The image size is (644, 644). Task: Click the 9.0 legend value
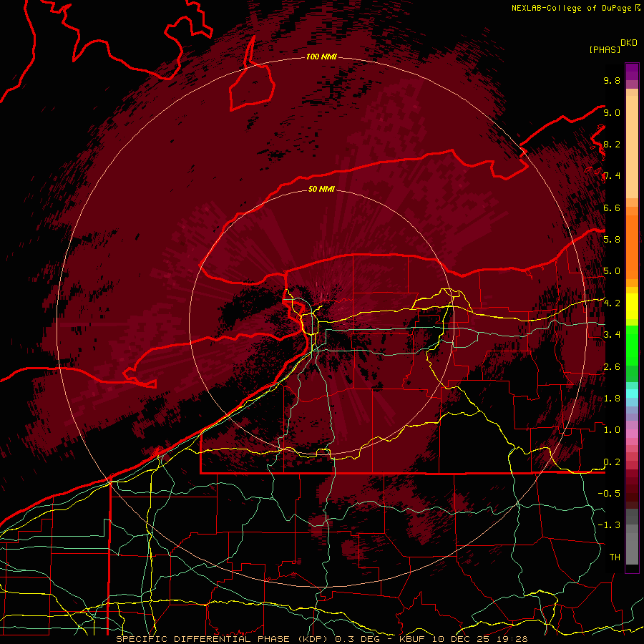612,112
